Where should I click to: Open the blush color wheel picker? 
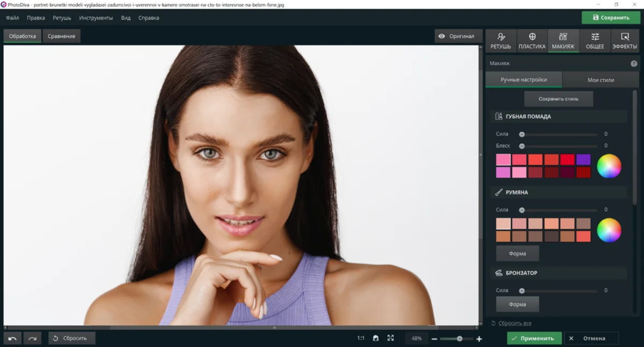[x=609, y=230]
